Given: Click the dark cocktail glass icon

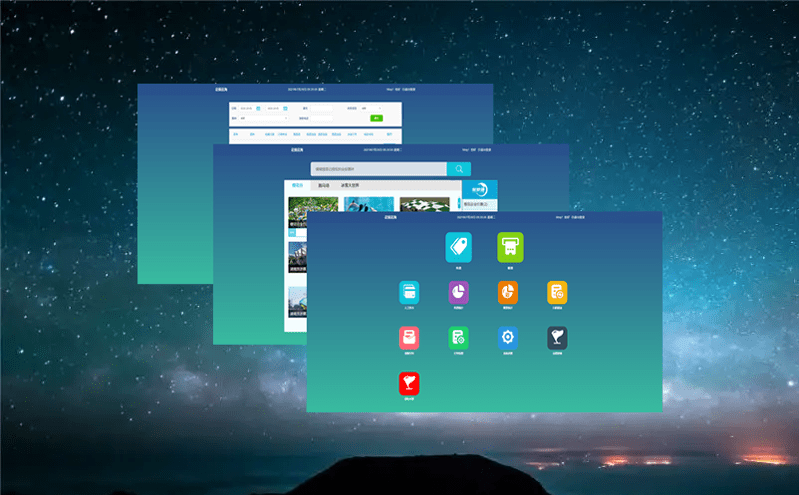Looking at the screenshot, I should click(x=557, y=338).
